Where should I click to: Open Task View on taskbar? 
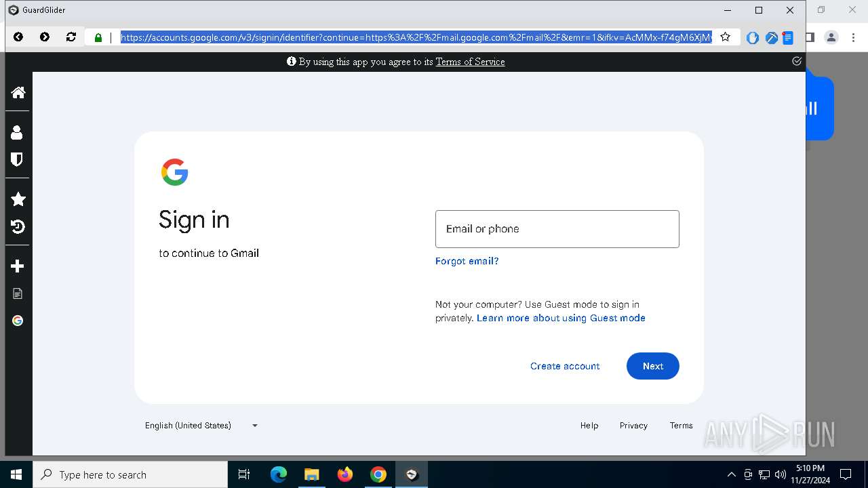[244, 474]
